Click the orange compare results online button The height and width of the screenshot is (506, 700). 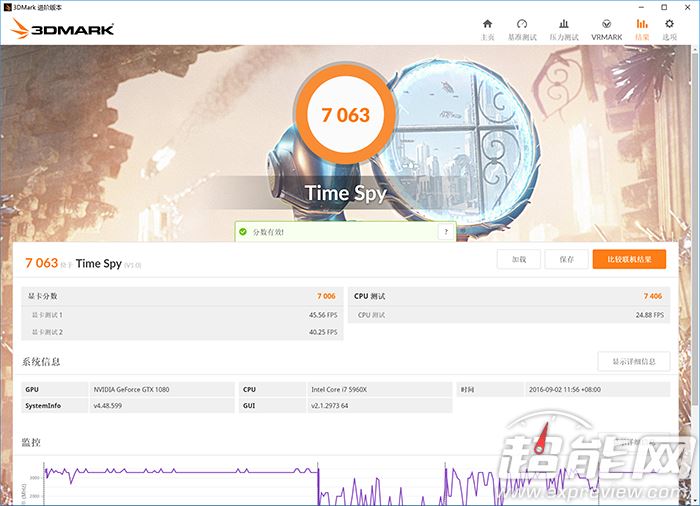[629, 259]
